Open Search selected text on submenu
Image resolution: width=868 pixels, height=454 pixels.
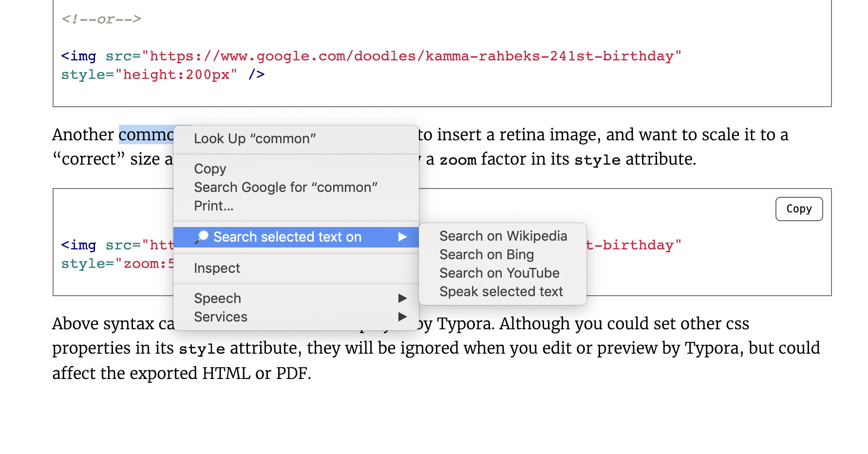296,237
